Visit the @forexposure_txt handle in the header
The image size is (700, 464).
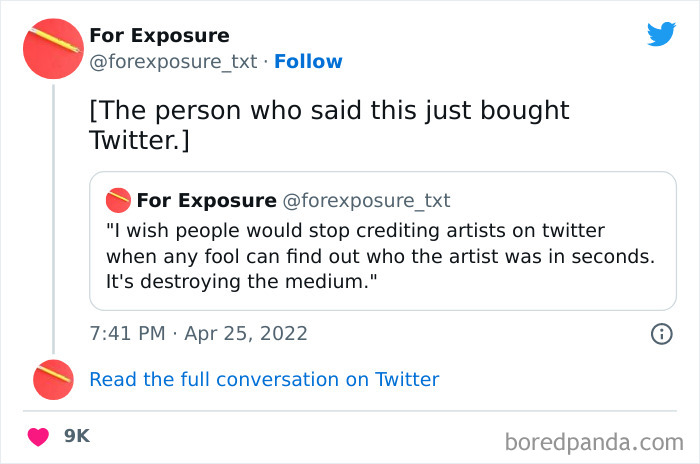(x=174, y=61)
